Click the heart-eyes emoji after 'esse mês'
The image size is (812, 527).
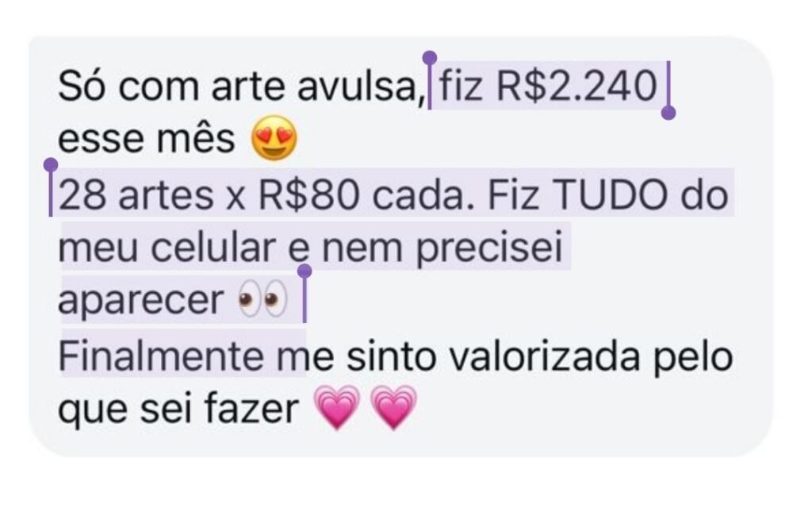274,138
